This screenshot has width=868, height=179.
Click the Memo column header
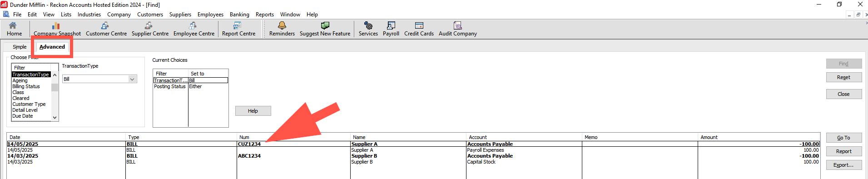640,137
